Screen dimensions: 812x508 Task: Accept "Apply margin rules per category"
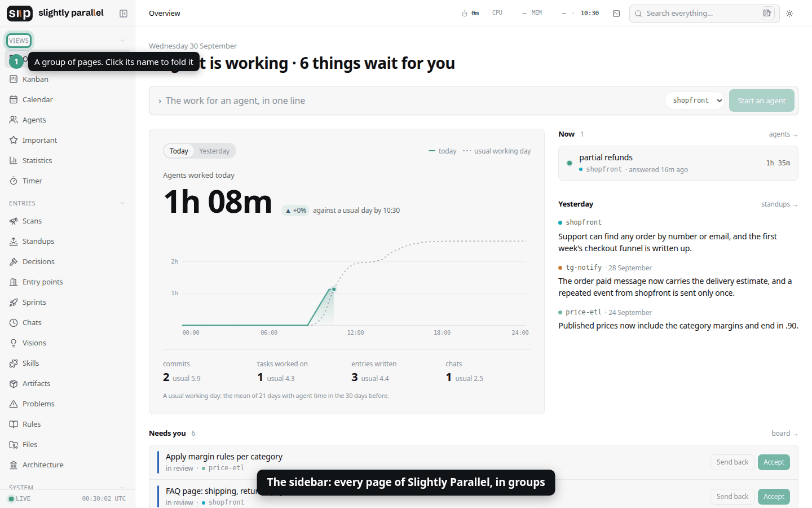(774, 462)
